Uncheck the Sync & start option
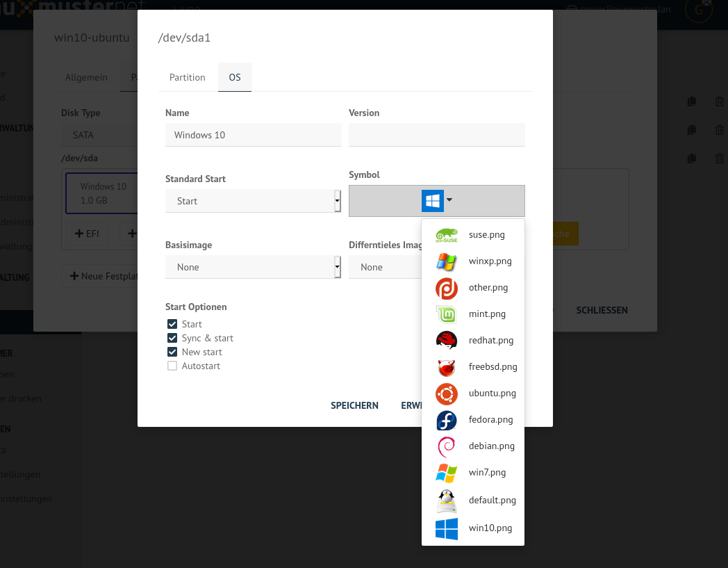This screenshot has height=568, width=728. [x=172, y=338]
